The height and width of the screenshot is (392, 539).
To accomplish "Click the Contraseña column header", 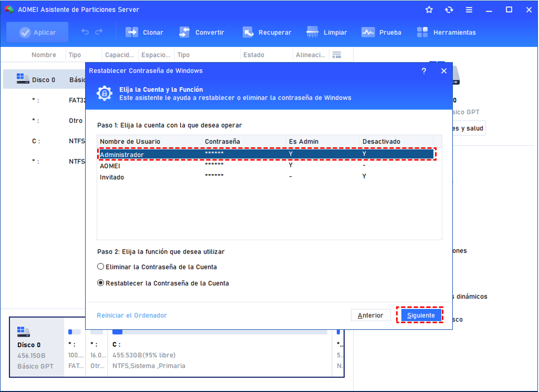I will click(x=244, y=141).
